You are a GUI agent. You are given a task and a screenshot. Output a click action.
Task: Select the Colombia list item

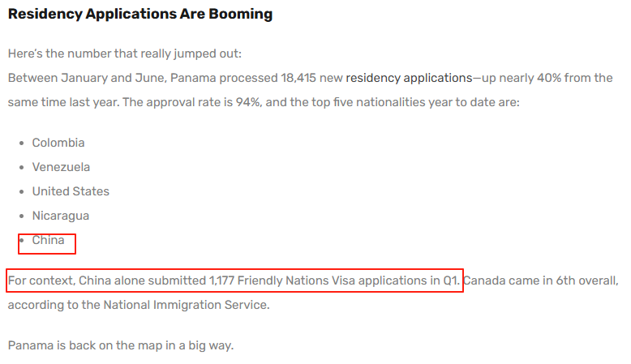(58, 143)
